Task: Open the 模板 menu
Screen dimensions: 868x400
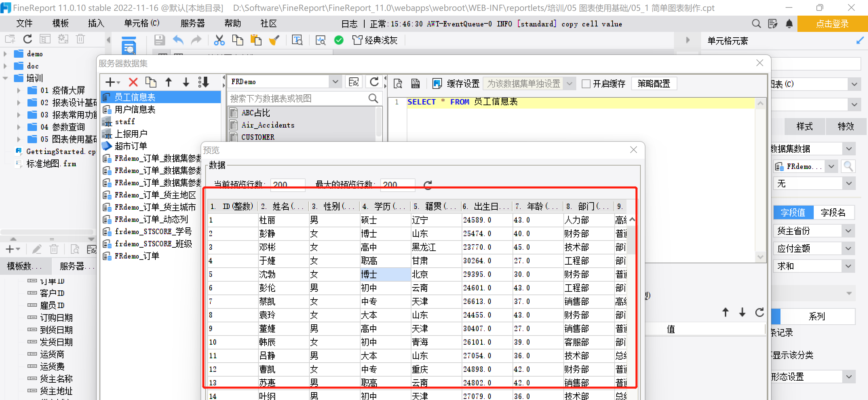Action: (x=60, y=23)
